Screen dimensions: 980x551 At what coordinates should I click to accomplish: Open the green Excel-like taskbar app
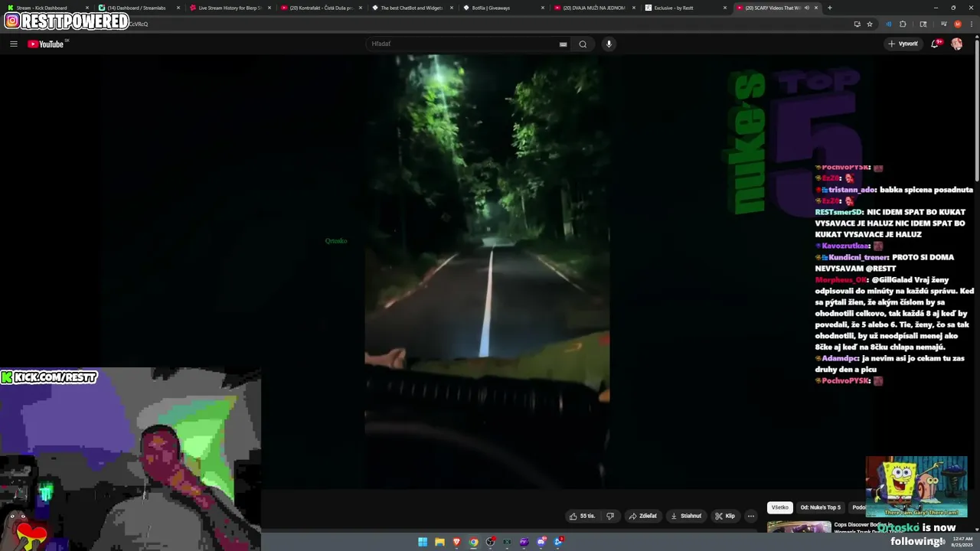pyautogui.click(x=507, y=542)
